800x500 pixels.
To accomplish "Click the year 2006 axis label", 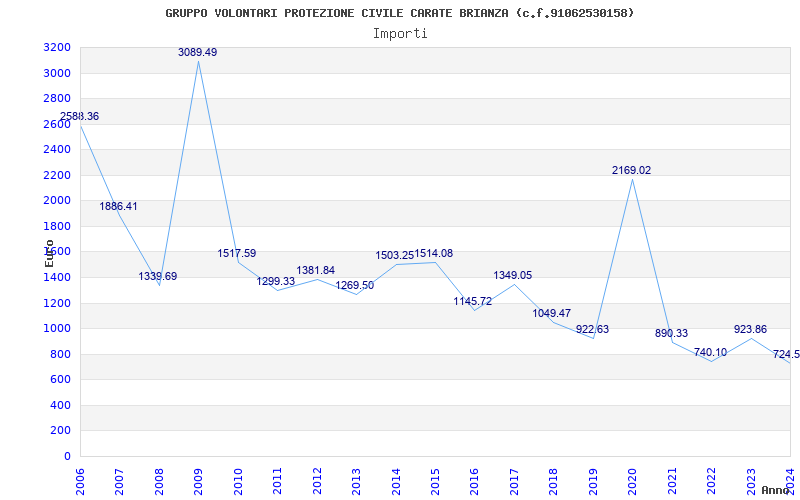I will pyautogui.click(x=80, y=482).
